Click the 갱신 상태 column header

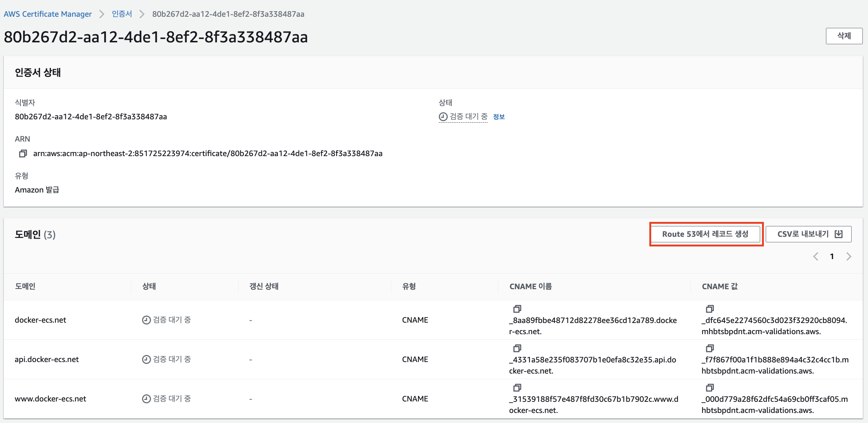264,286
